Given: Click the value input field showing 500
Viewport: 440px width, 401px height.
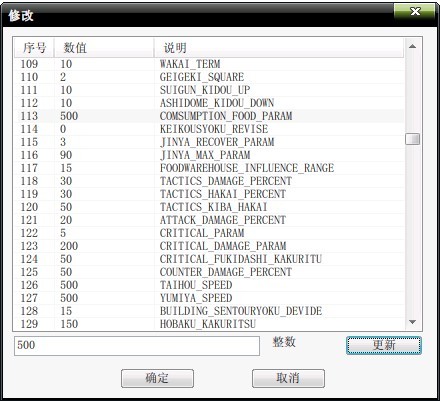Looking at the screenshot, I should (137, 345).
